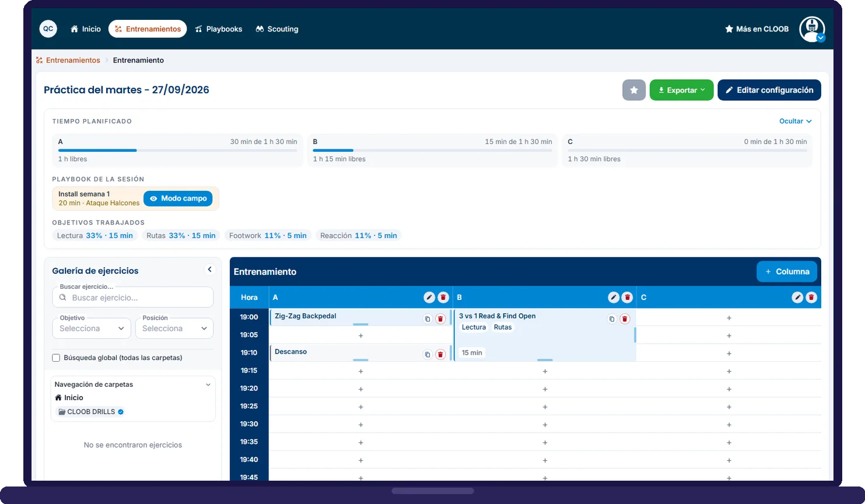
Task: Add a drill in column C at 19:10
Action: click(729, 353)
